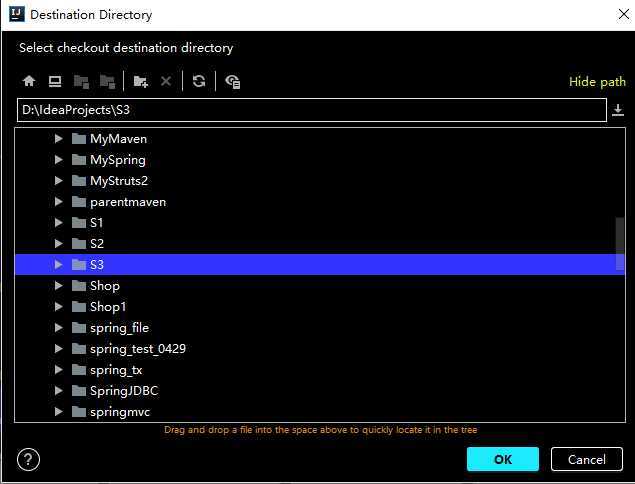The width and height of the screenshot is (635, 484).
Task: Click the MyMaven folder icon
Action: click(x=79, y=139)
